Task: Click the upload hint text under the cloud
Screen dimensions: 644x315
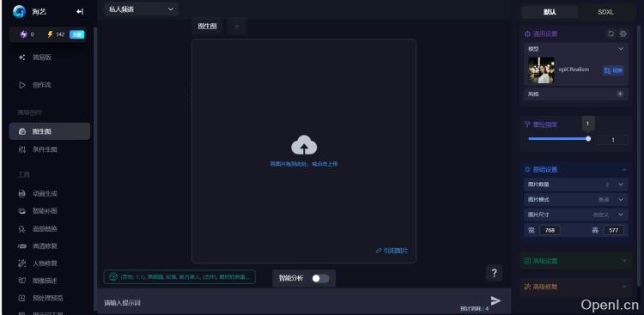Action: [x=304, y=164]
